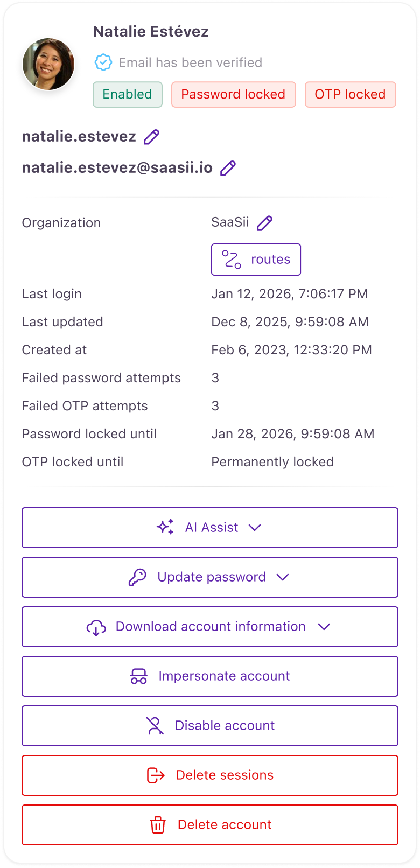Viewport: 420px width, 868px height.
Task: Click Impersonate account
Action: pyautogui.click(x=209, y=676)
